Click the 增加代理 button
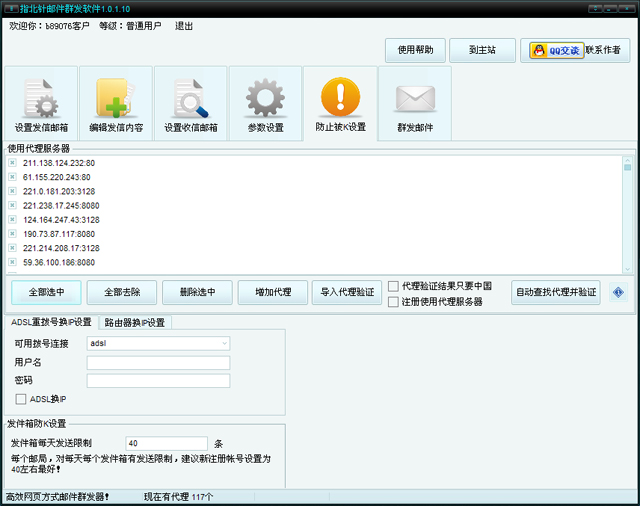This screenshot has width=640, height=506. pyautogui.click(x=273, y=292)
